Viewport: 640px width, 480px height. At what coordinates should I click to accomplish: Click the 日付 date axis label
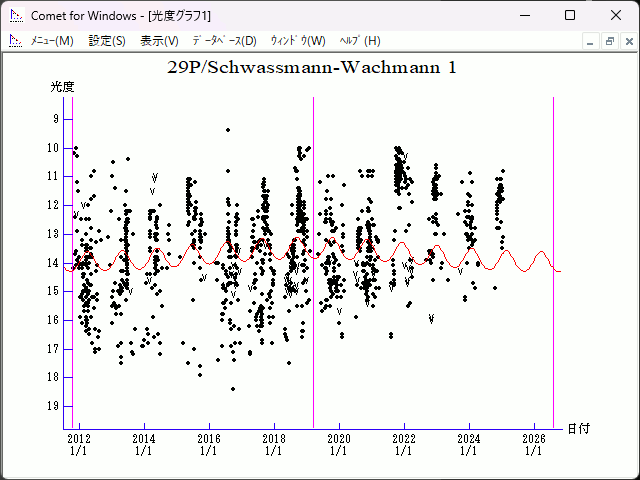578,428
